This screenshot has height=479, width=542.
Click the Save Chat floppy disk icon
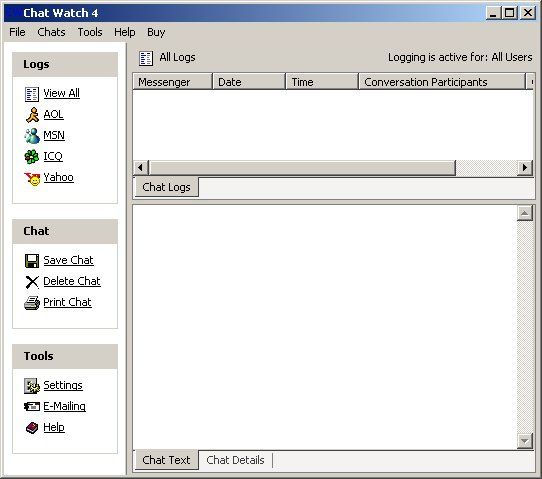(x=32, y=261)
